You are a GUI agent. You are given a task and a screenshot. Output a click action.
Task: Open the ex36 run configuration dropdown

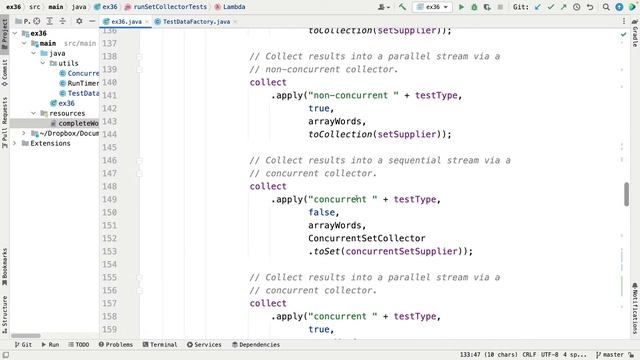[433, 7]
